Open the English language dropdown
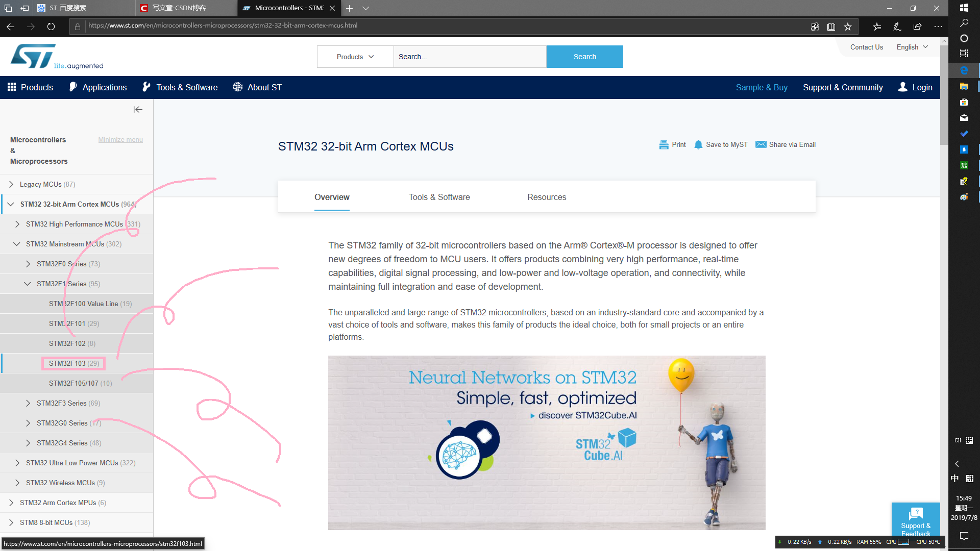The width and height of the screenshot is (980, 551). point(912,47)
